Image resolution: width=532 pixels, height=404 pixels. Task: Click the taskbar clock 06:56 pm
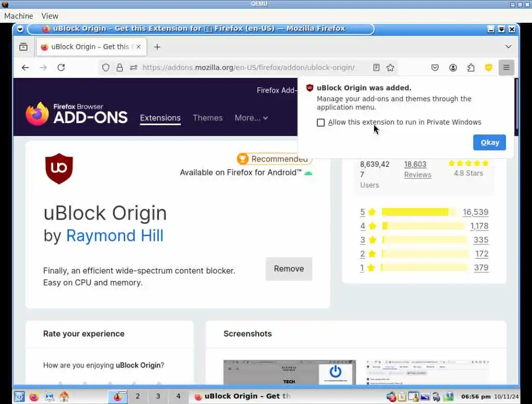click(x=476, y=396)
